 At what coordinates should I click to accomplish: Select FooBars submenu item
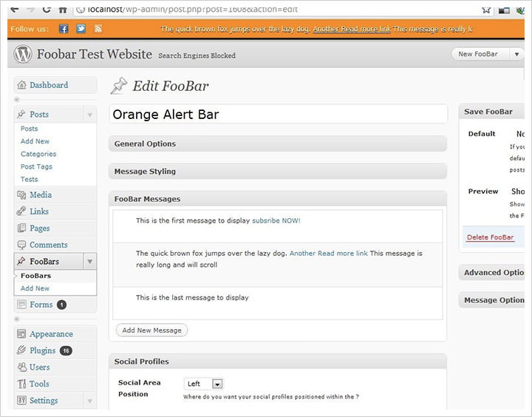tap(35, 276)
